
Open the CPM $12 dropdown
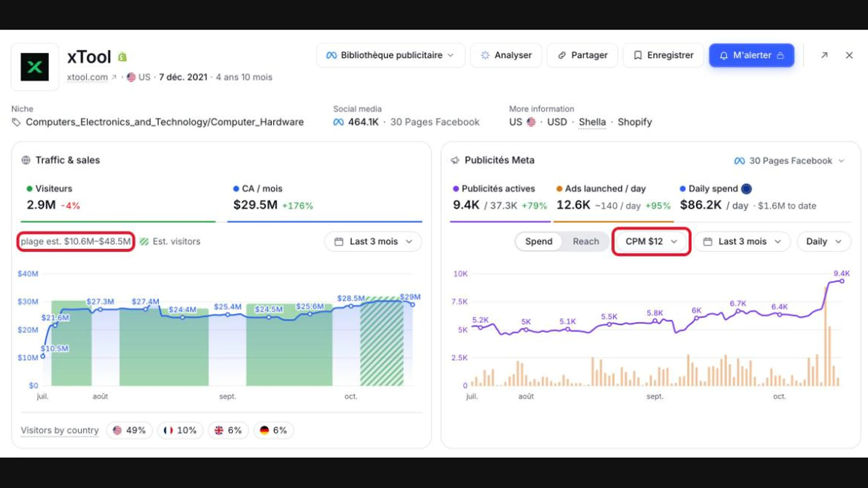pyautogui.click(x=651, y=242)
